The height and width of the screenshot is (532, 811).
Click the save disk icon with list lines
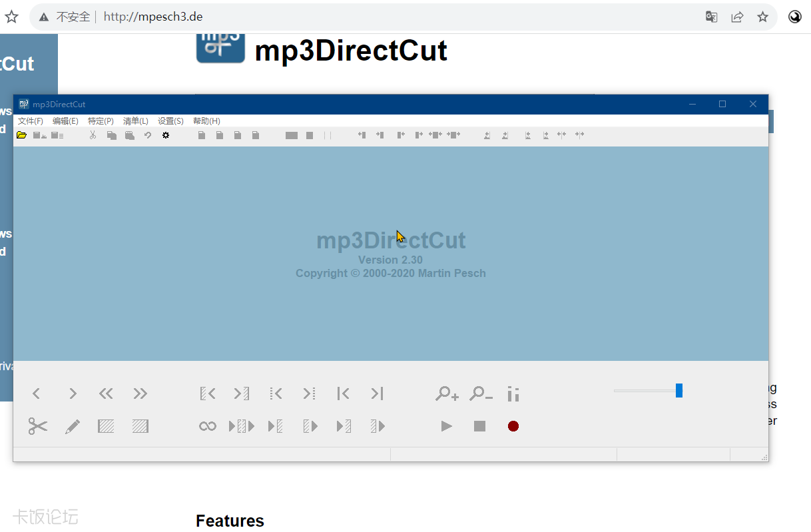(57, 135)
